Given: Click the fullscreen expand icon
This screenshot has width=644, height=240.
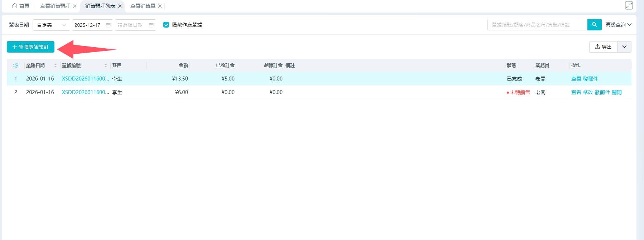Looking at the screenshot, I should pos(629,5).
